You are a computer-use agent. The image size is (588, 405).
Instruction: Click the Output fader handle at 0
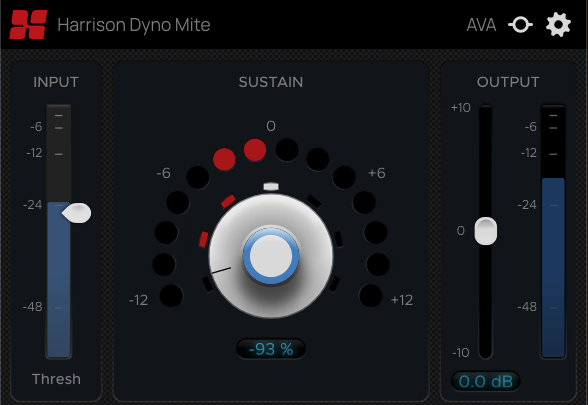coord(486,231)
